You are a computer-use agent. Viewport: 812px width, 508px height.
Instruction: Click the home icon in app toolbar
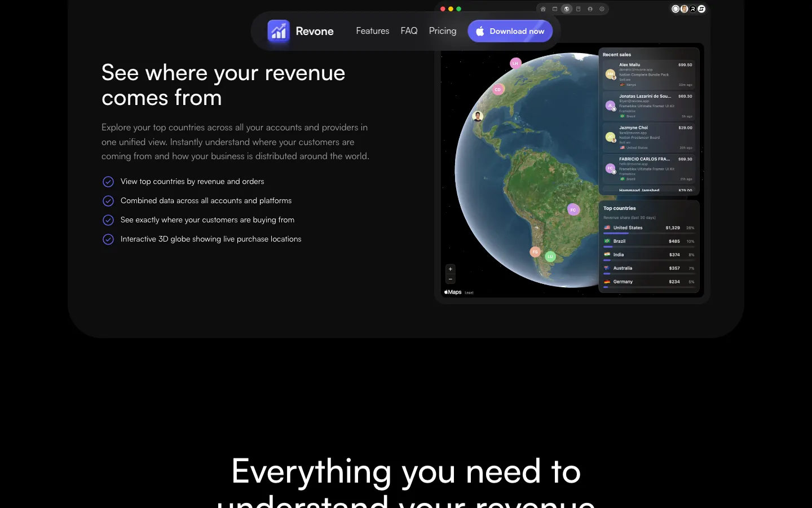coord(543,9)
